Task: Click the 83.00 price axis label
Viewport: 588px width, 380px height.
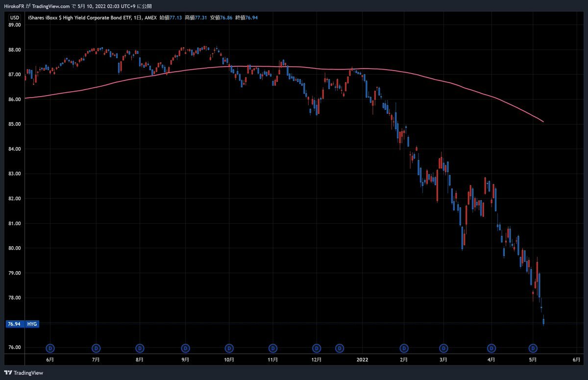Action: point(15,174)
